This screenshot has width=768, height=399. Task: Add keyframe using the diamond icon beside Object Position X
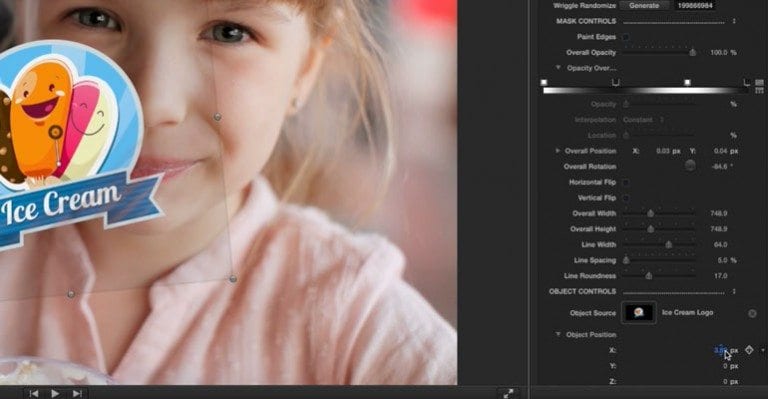749,350
